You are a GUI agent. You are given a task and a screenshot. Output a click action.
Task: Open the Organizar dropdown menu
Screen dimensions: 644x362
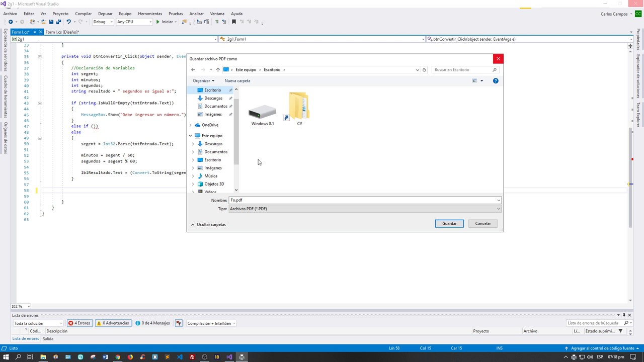tap(203, 80)
